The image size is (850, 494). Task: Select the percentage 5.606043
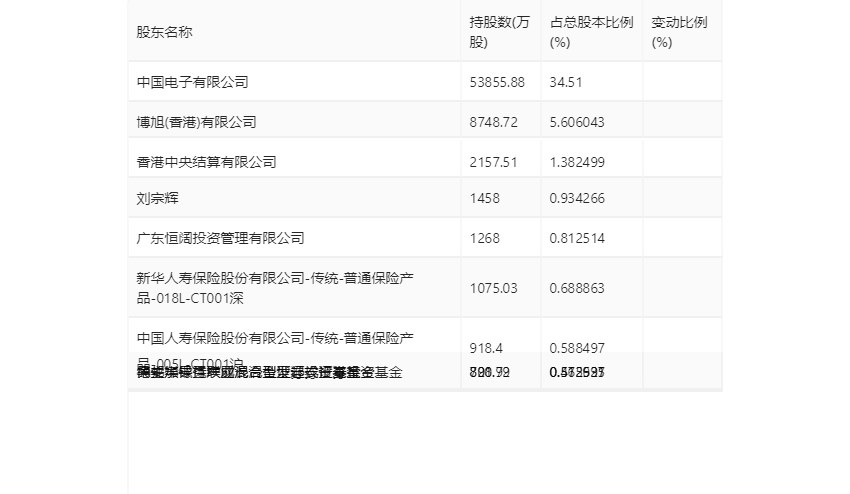(x=577, y=123)
